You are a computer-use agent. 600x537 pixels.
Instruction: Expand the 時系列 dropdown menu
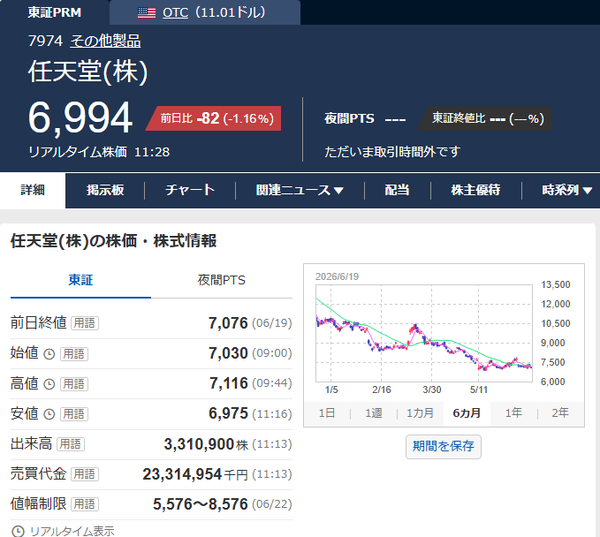567,190
